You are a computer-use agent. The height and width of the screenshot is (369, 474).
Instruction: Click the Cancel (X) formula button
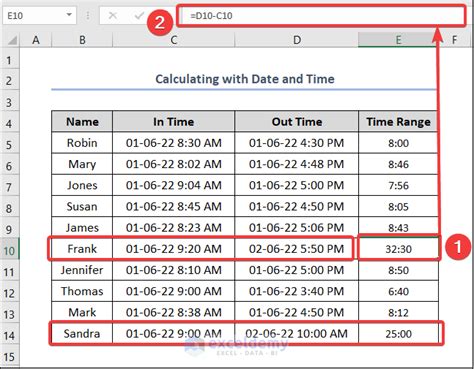(113, 15)
